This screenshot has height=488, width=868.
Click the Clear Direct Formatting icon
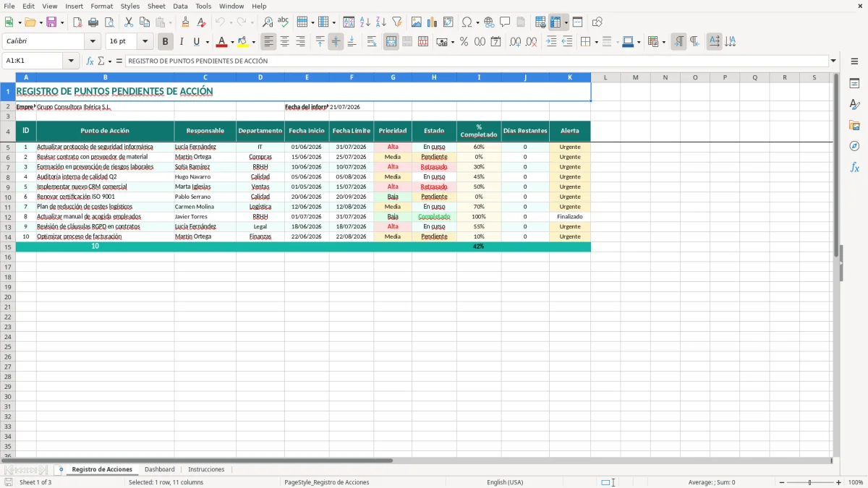tap(201, 22)
